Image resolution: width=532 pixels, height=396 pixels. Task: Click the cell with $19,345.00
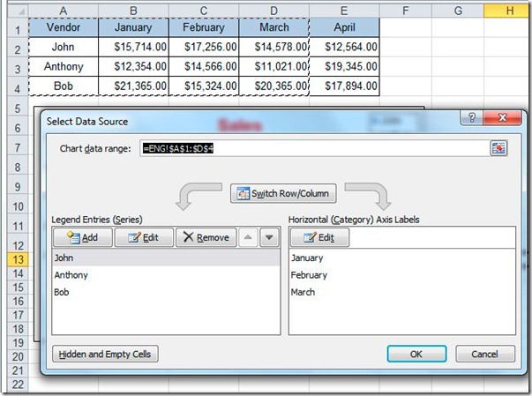click(x=344, y=67)
